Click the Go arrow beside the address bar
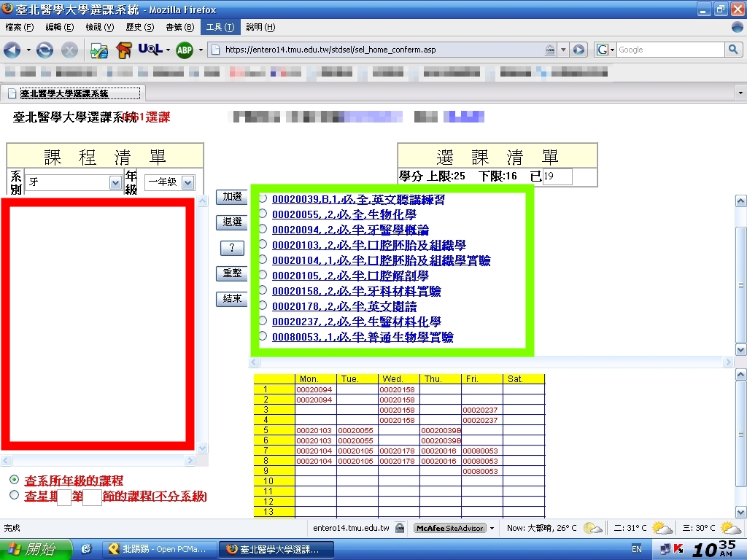This screenshot has height=560, width=747. pyautogui.click(x=578, y=50)
